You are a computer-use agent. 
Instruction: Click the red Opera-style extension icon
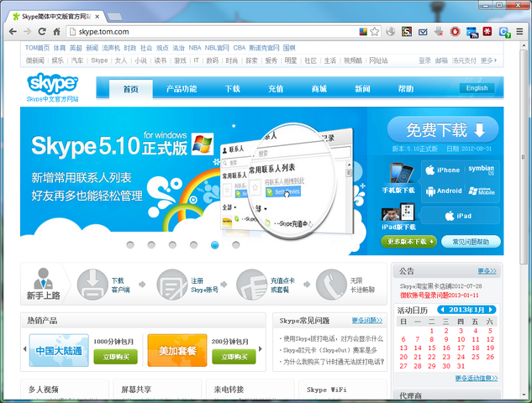[455, 32]
